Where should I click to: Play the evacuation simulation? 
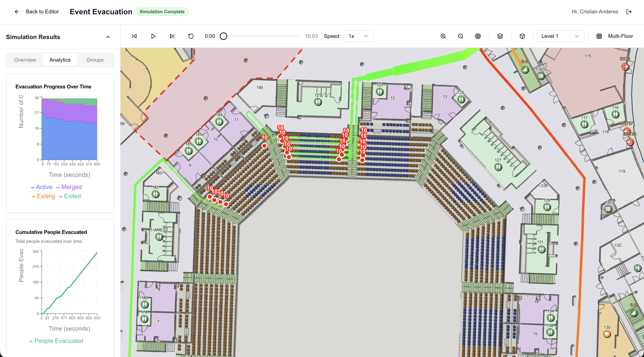click(153, 36)
